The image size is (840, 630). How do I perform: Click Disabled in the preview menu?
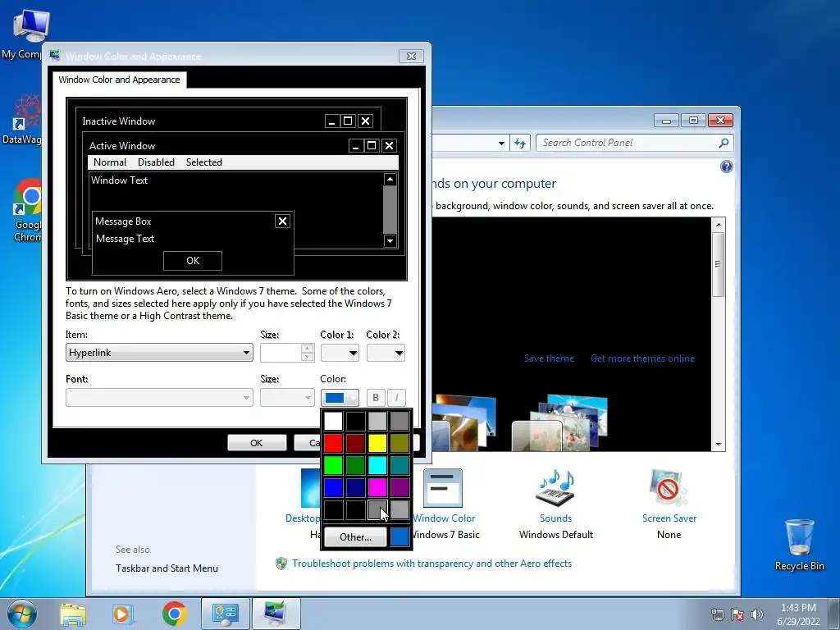(x=156, y=162)
